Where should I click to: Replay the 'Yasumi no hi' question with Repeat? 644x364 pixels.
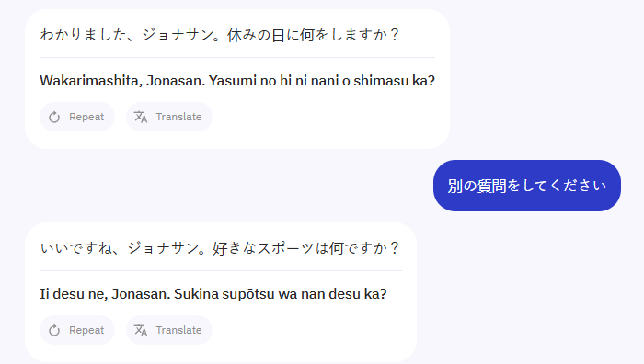pyautogui.click(x=77, y=117)
